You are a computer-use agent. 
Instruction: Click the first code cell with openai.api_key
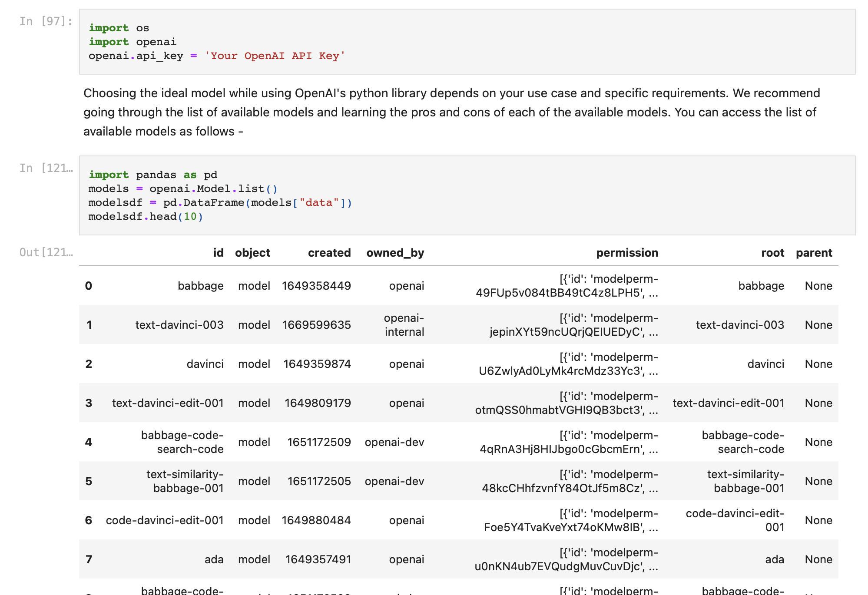467,42
